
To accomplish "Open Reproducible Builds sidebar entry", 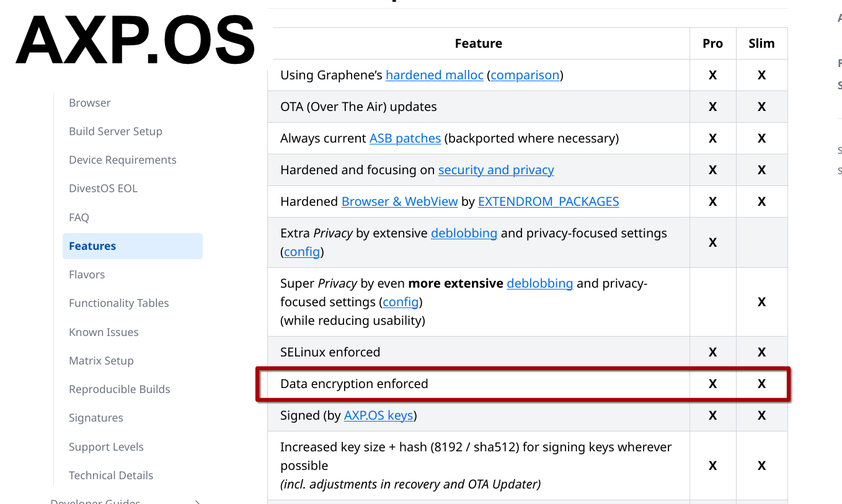I will pyautogui.click(x=119, y=389).
